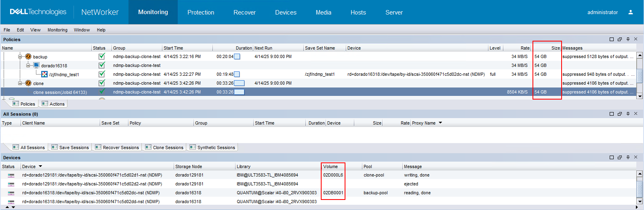Pin the All Sessions panel
644x210 pixels.
628,114
